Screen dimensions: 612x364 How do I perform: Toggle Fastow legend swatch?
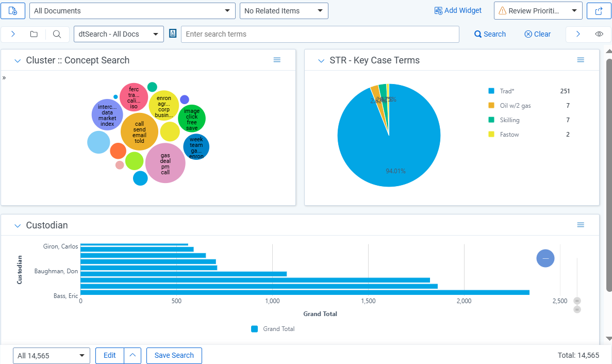tap(491, 134)
